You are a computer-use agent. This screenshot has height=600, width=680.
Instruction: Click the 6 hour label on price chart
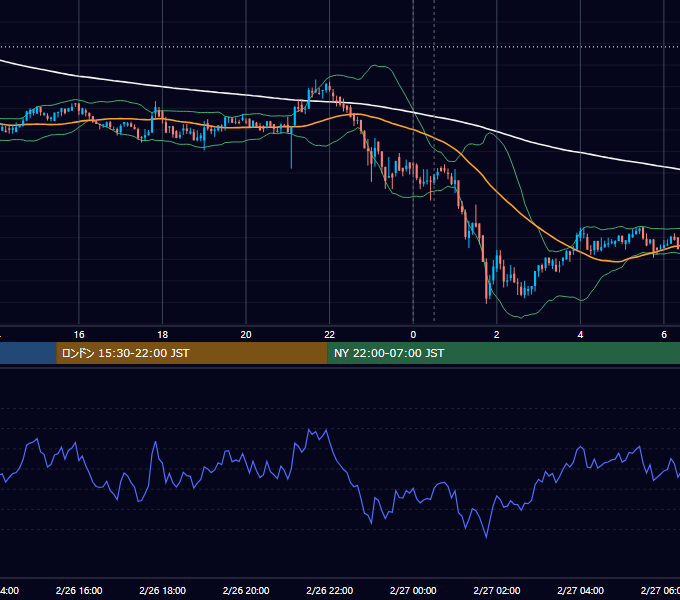click(664, 335)
